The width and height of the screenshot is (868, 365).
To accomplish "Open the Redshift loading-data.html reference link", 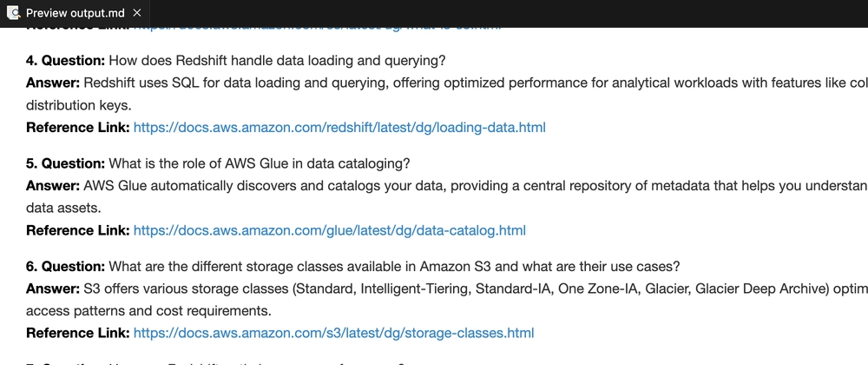I will click(x=339, y=128).
